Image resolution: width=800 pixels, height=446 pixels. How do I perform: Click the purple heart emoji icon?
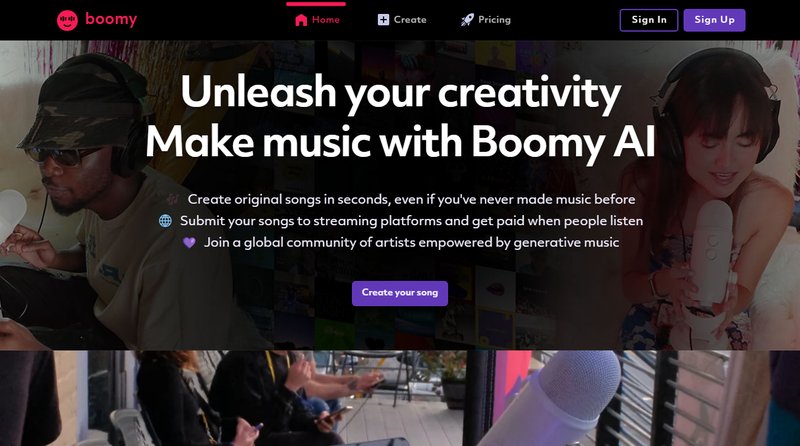pos(189,242)
